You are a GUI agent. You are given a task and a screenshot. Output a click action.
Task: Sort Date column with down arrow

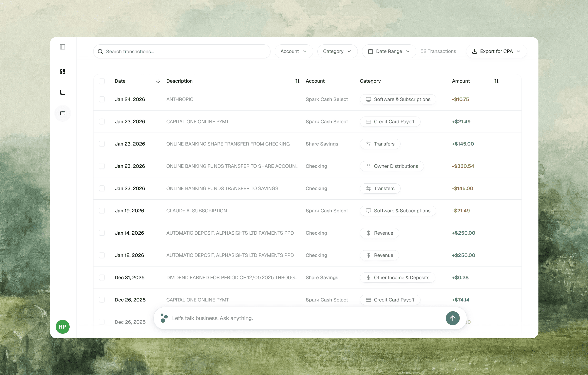[158, 81]
